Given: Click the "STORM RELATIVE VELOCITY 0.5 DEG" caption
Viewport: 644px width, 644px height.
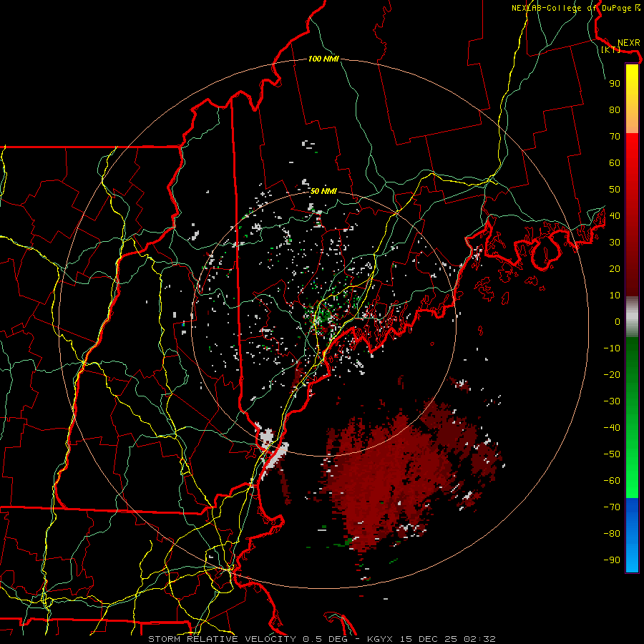Looking at the screenshot, I should tap(248, 639).
